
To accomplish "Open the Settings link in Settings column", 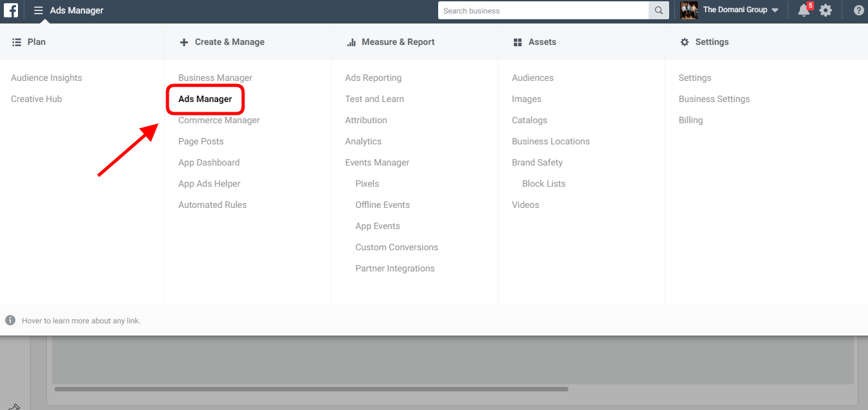I will [695, 78].
